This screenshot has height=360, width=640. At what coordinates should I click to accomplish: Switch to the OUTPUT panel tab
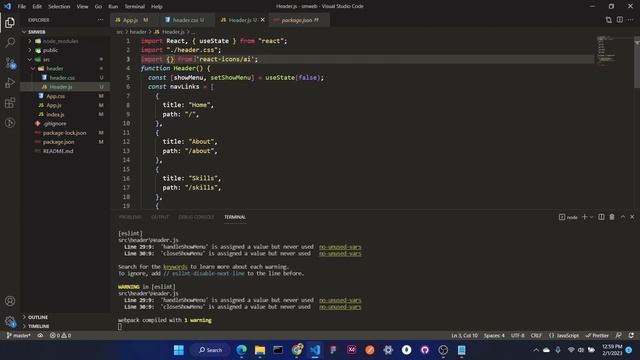[x=160, y=217]
